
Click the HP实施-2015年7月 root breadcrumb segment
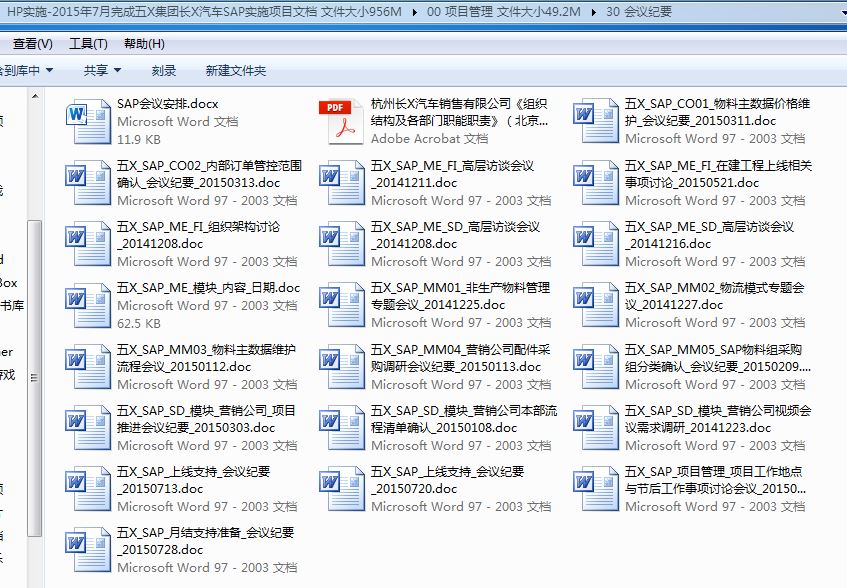click(x=204, y=12)
